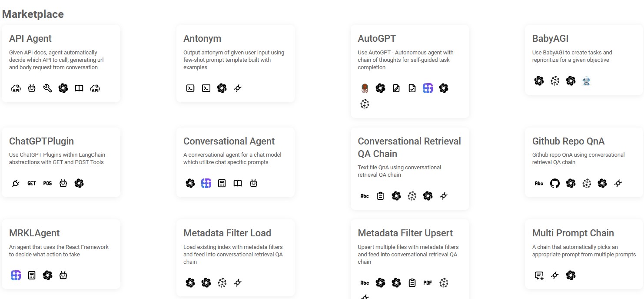Select the BabyAGI card title
This screenshot has height=299, width=644.
[550, 38]
